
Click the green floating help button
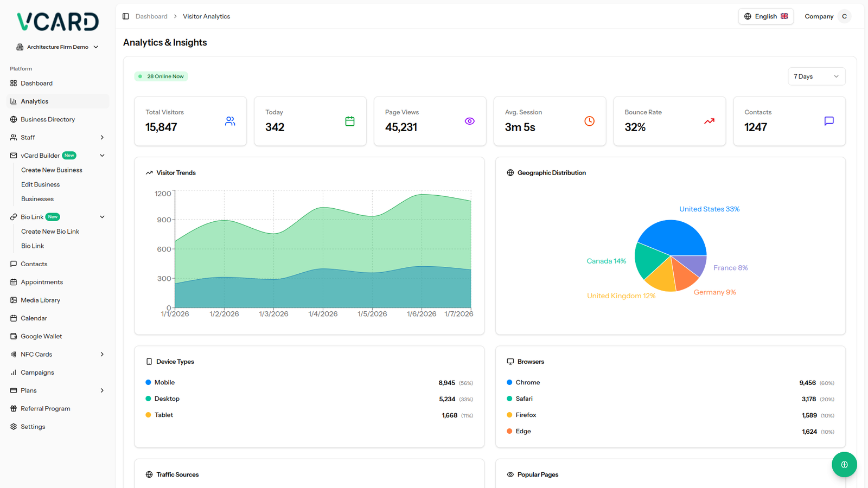tap(844, 465)
